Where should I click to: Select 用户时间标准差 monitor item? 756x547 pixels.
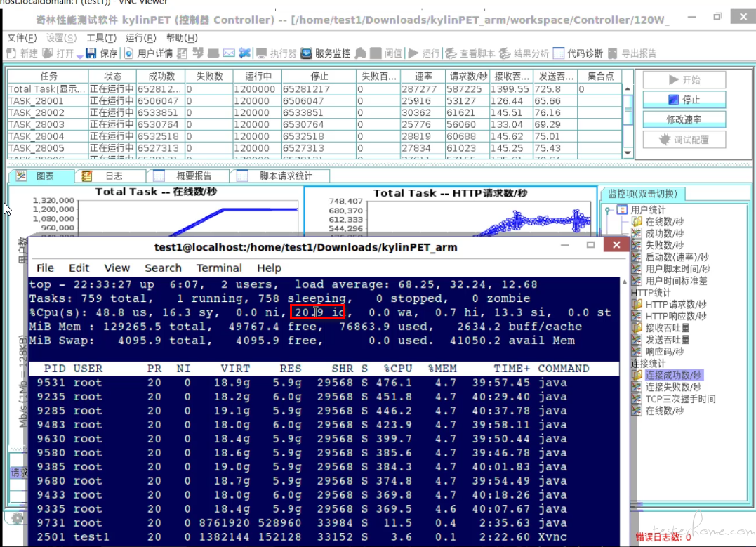[x=677, y=281]
